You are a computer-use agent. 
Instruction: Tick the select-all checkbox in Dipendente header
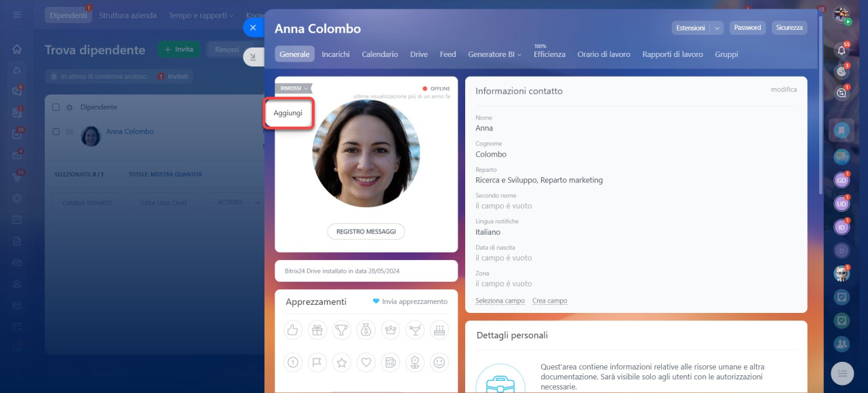(56, 107)
